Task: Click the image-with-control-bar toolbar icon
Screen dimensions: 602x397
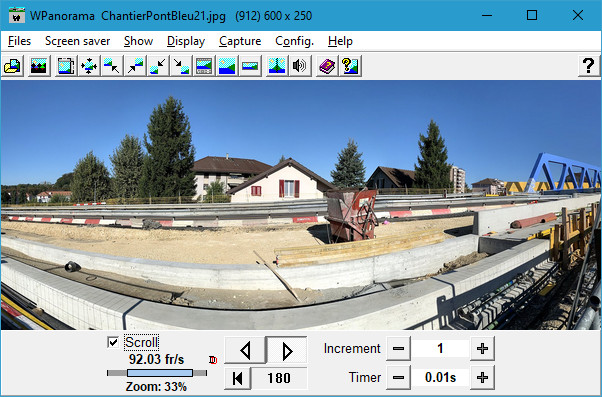Action: (204, 66)
